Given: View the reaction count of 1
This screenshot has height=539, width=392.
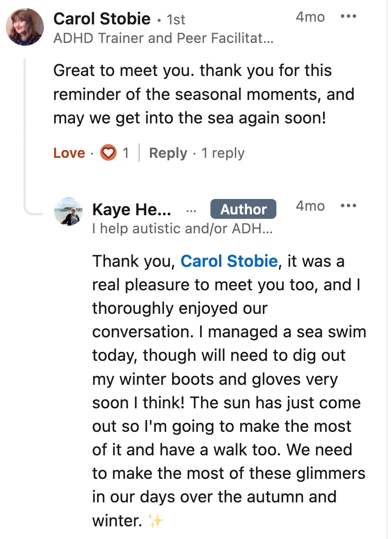Looking at the screenshot, I should pyautogui.click(x=126, y=153).
